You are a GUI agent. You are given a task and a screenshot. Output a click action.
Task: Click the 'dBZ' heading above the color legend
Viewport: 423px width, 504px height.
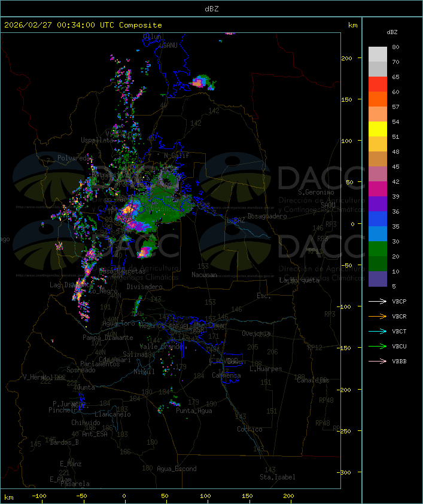[x=392, y=32]
